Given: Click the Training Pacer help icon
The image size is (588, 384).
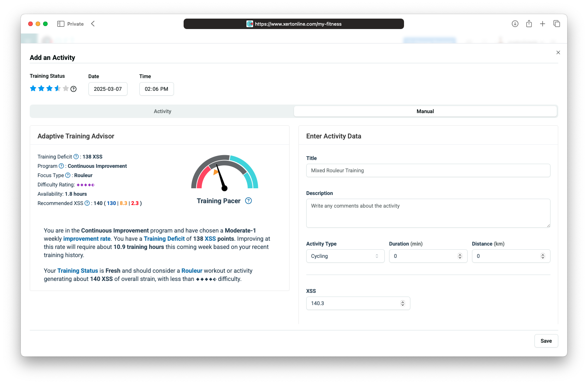Looking at the screenshot, I should tap(249, 201).
